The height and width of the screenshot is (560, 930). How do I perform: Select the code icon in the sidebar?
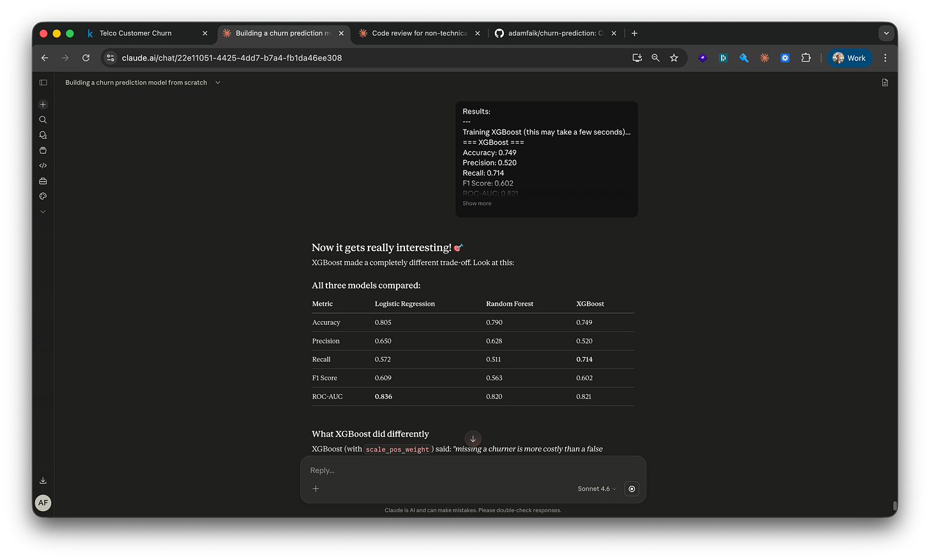click(x=43, y=165)
